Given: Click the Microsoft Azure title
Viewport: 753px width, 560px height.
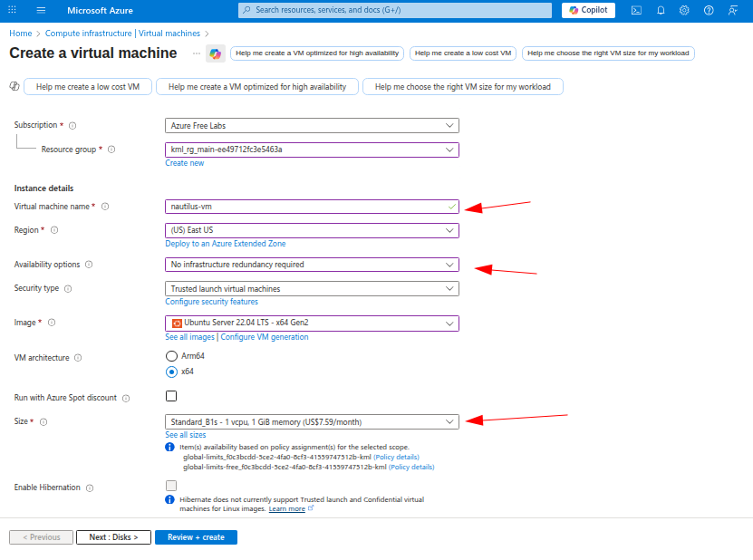Looking at the screenshot, I should pyautogui.click(x=100, y=10).
